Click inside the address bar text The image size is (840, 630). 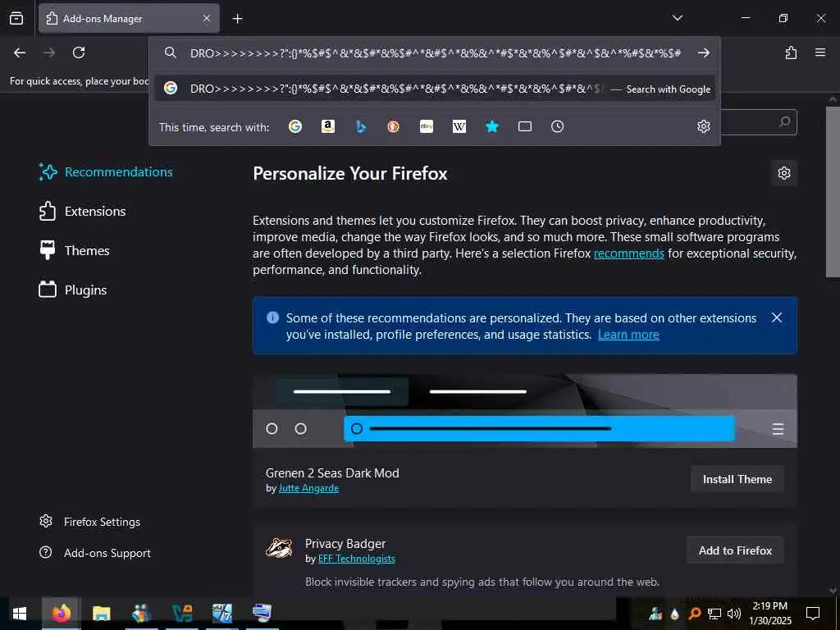[435, 53]
